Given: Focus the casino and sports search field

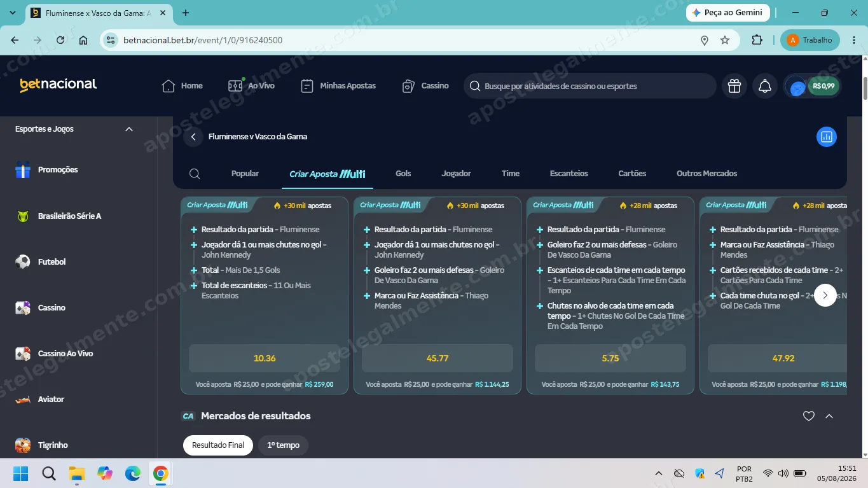Looking at the screenshot, I should point(590,86).
